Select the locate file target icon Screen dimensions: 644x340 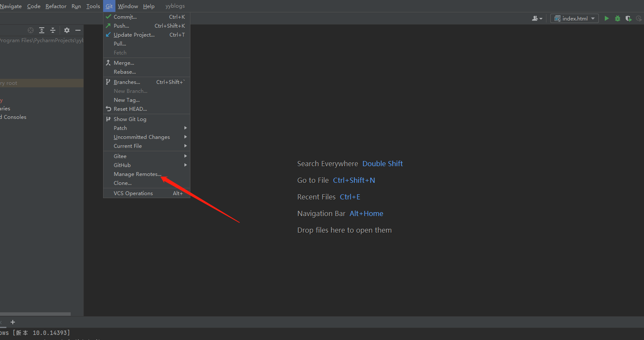pos(30,30)
